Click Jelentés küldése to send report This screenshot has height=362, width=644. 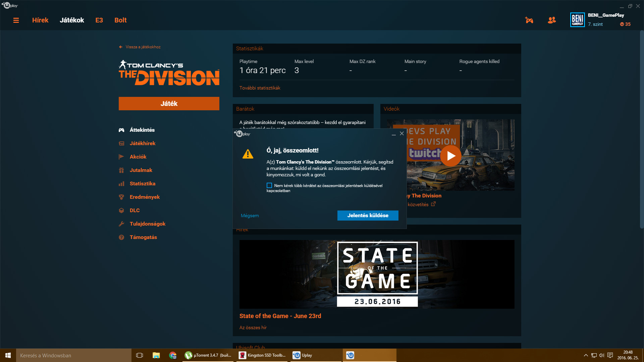(368, 216)
